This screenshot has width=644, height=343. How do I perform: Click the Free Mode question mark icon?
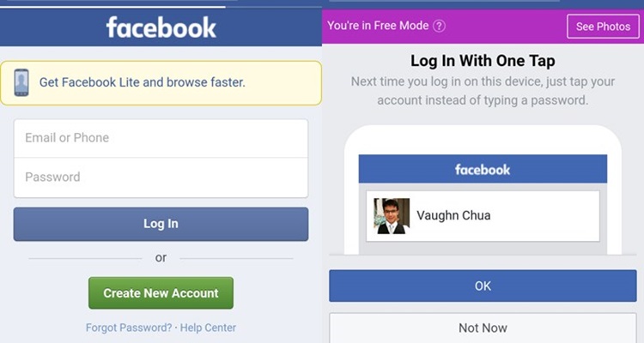pos(439,26)
